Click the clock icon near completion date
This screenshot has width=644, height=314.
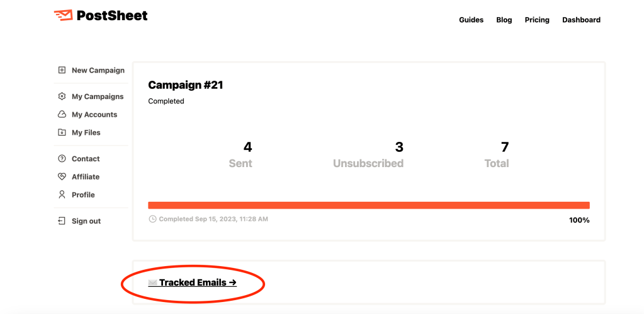click(x=152, y=219)
